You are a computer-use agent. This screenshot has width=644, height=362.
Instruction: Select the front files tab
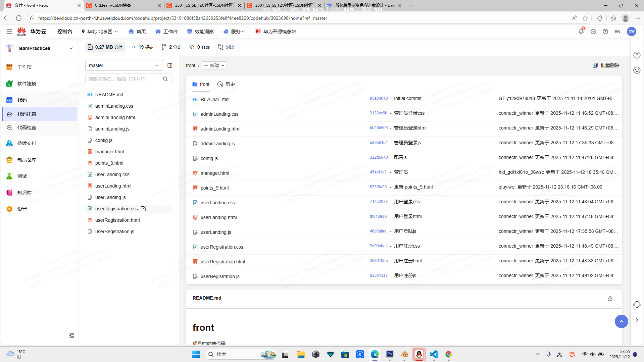[x=201, y=84]
